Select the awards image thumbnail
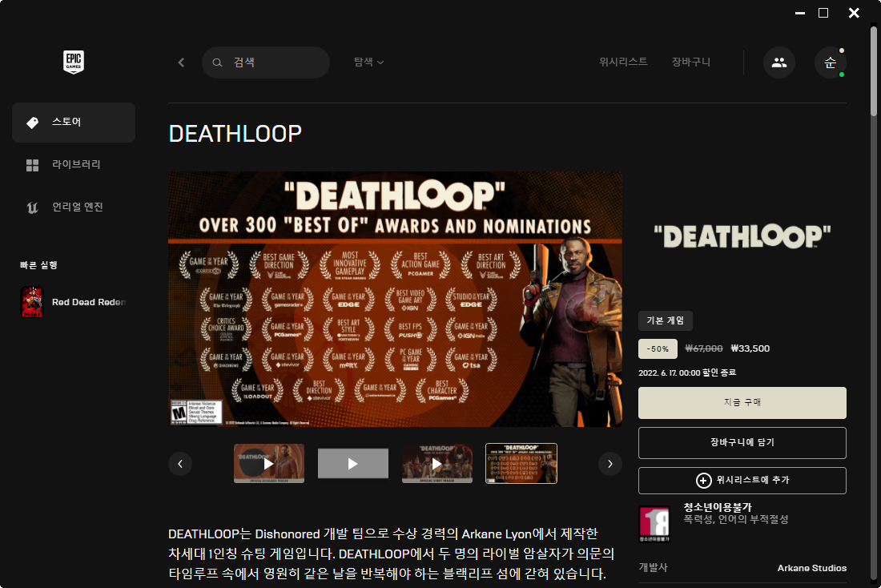The width and height of the screenshot is (881, 588). 521,463
